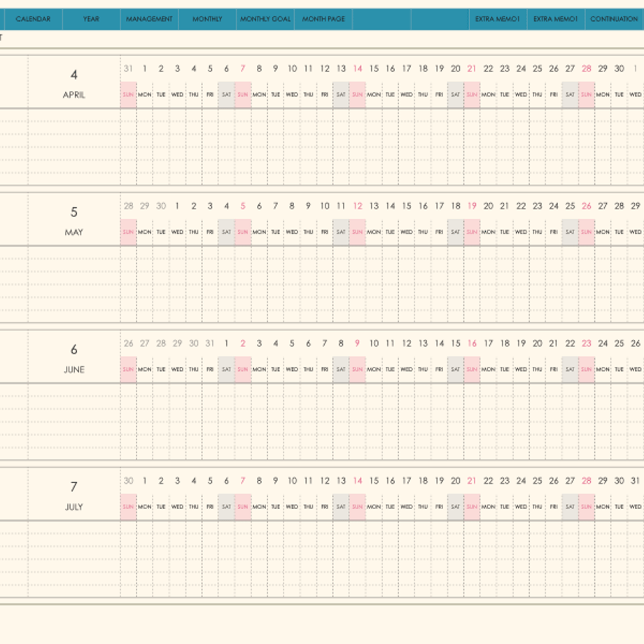Select date 5 in the June row
The width and height of the screenshot is (644, 644).
point(292,344)
